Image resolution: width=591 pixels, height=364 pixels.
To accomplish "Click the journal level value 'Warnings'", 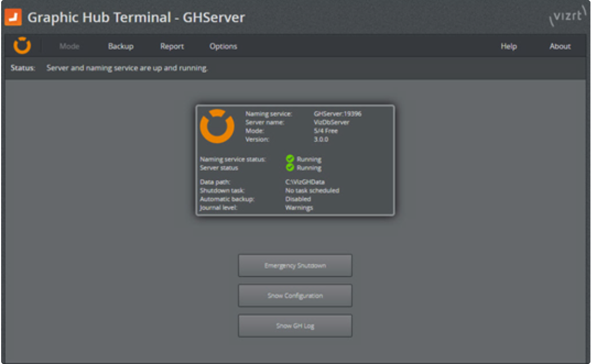I will 299,208.
